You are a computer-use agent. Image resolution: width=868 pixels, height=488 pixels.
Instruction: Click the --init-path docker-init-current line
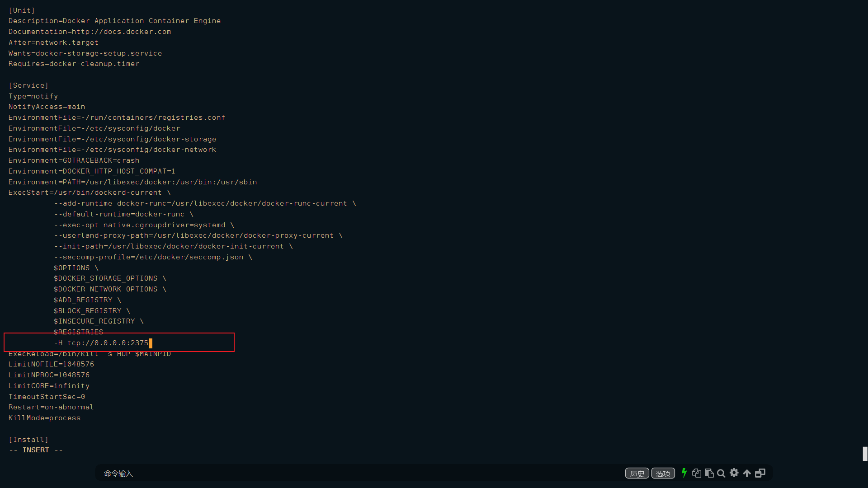173,246
